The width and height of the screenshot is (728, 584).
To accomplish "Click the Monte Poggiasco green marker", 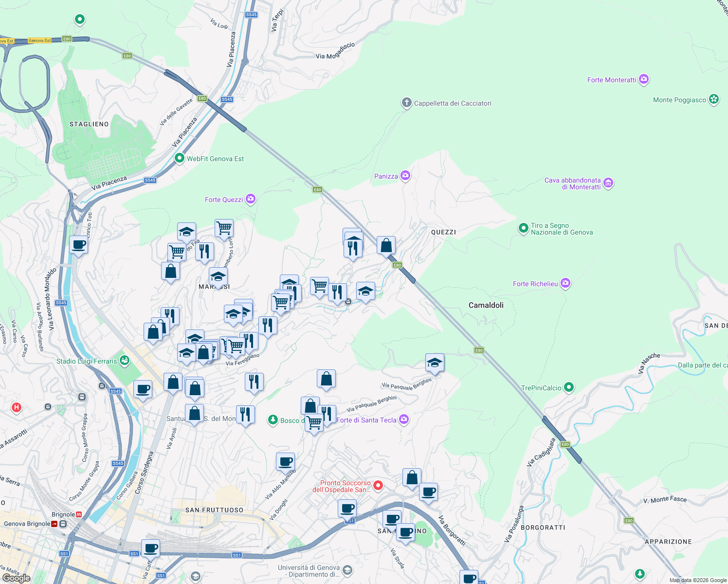I will [x=714, y=99].
